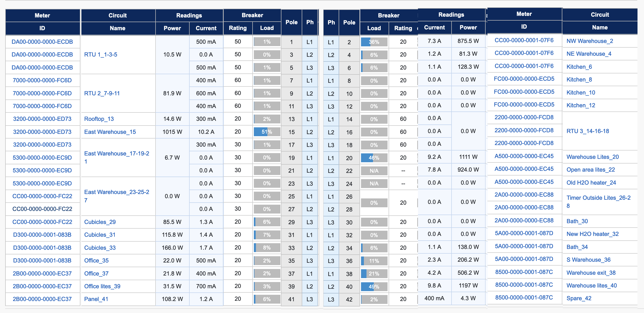Viewport: 644px width, 313px height.
Task: Click the 51% load bar for pole 15
Action: click(267, 132)
